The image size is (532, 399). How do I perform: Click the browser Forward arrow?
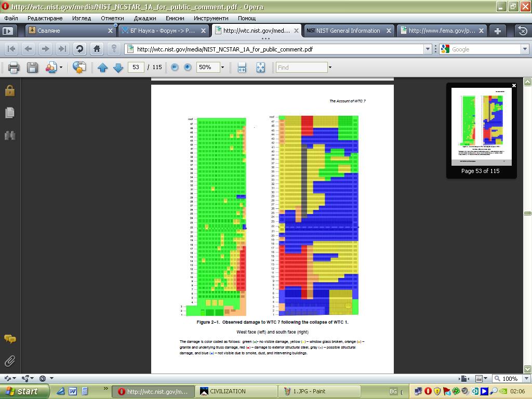point(45,49)
